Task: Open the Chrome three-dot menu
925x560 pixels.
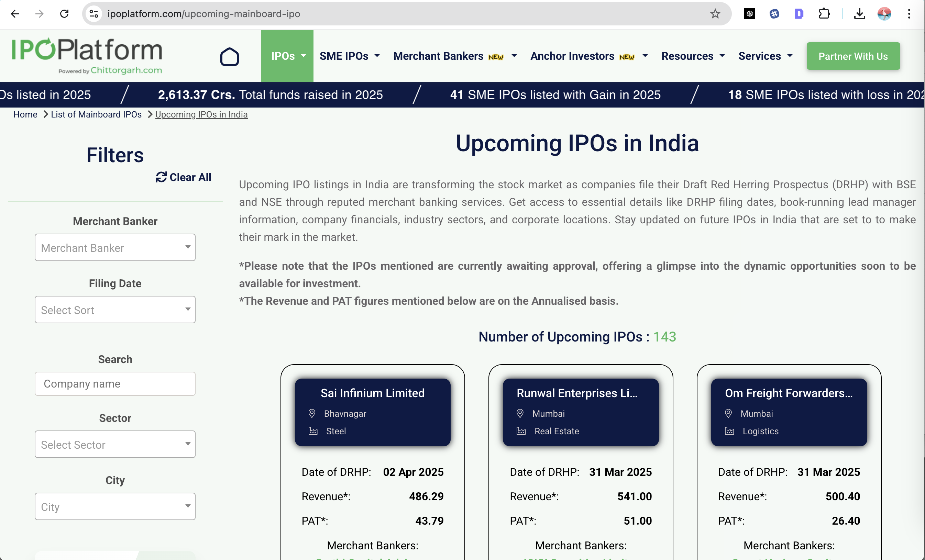Action: click(909, 14)
